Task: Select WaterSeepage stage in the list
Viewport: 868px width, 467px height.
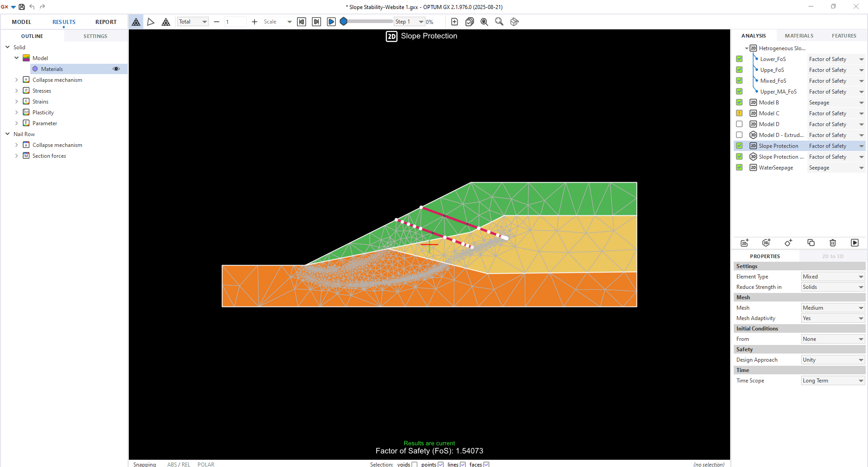Action: (776, 168)
